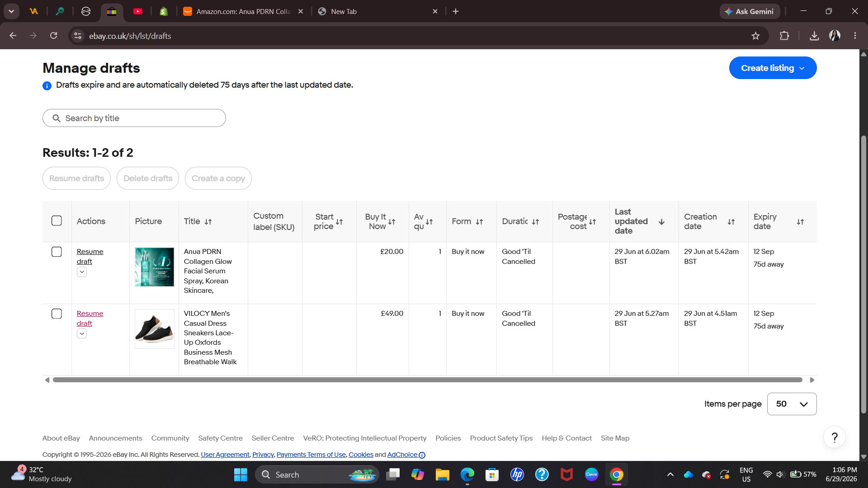The height and width of the screenshot is (488, 868).
Task: Click Ask Gemini button
Action: (x=750, y=11)
